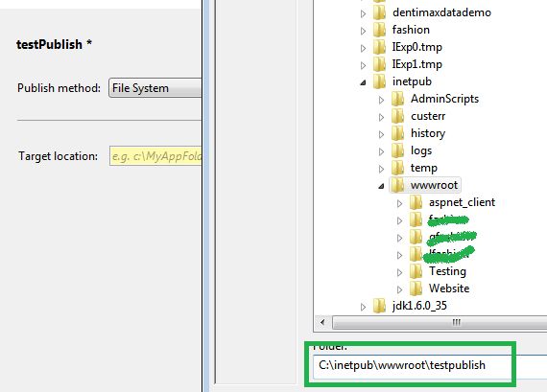
Task: Select the IExp0.tmp tree label
Action: tap(416, 47)
